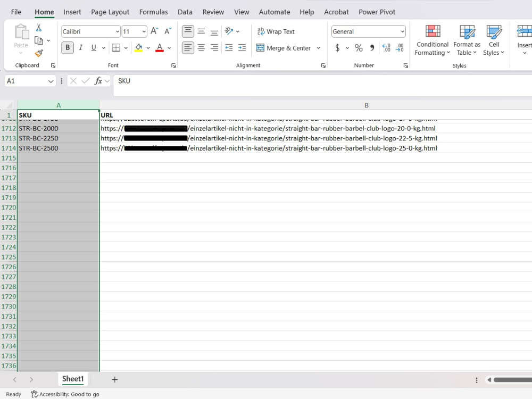This screenshot has width=532, height=399.
Task: Click the Increase Decimal icon
Action: click(x=386, y=48)
